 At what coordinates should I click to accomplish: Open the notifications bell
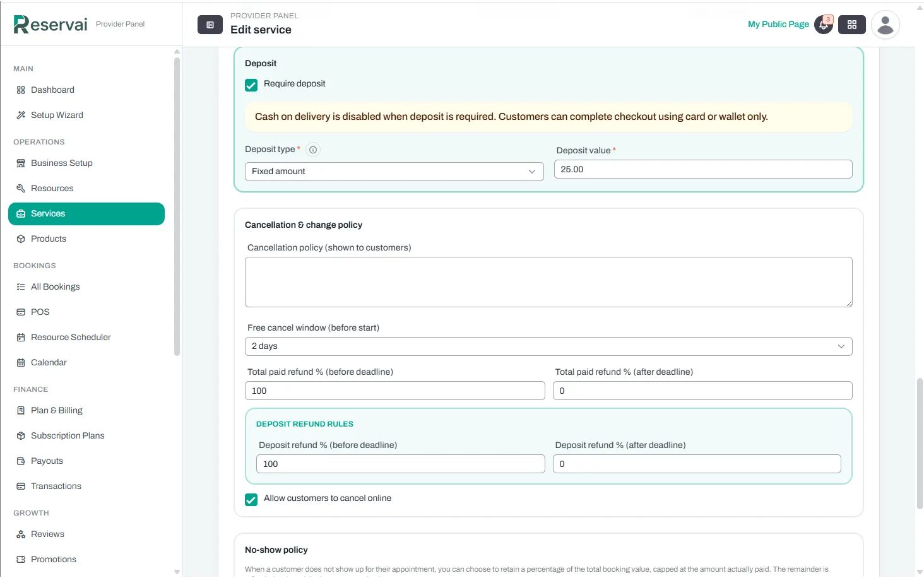click(824, 25)
